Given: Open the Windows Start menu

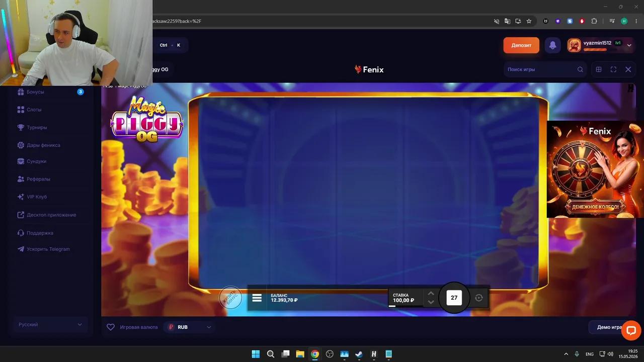Looking at the screenshot, I should [x=256, y=354].
